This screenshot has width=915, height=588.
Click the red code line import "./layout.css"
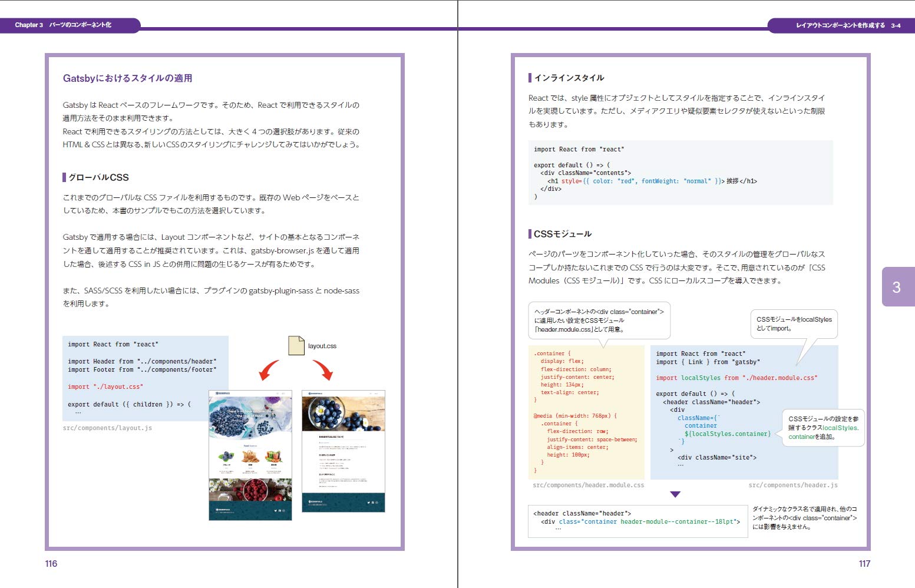(x=105, y=387)
